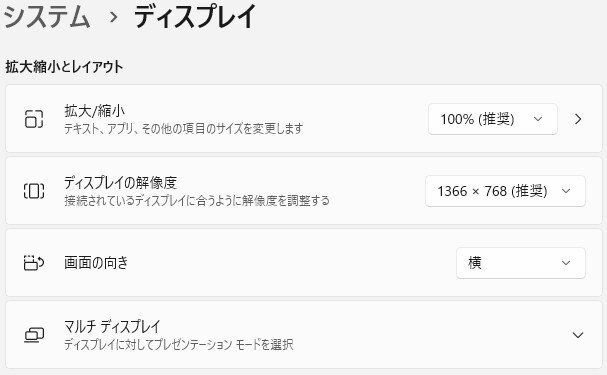Screen dimensions: 607x375
Task: Go back to システム breadcrumb
Action: (47, 17)
